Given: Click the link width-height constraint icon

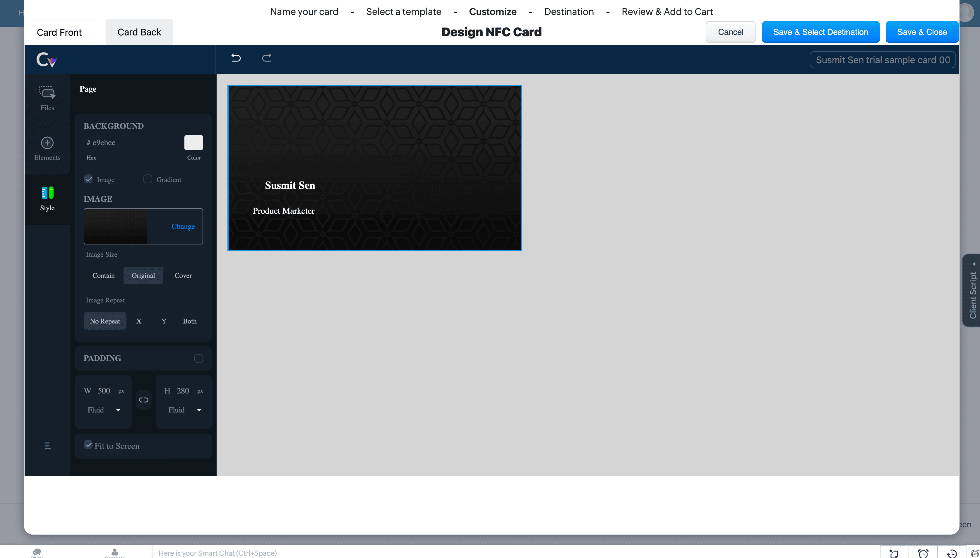Looking at the screenshot, I should (144, 400).
